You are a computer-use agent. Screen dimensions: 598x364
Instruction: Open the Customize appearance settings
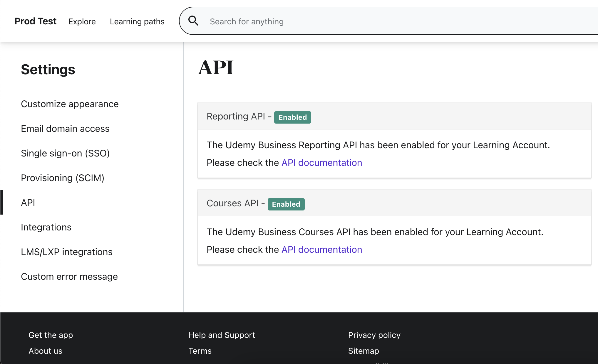(70, 104)
